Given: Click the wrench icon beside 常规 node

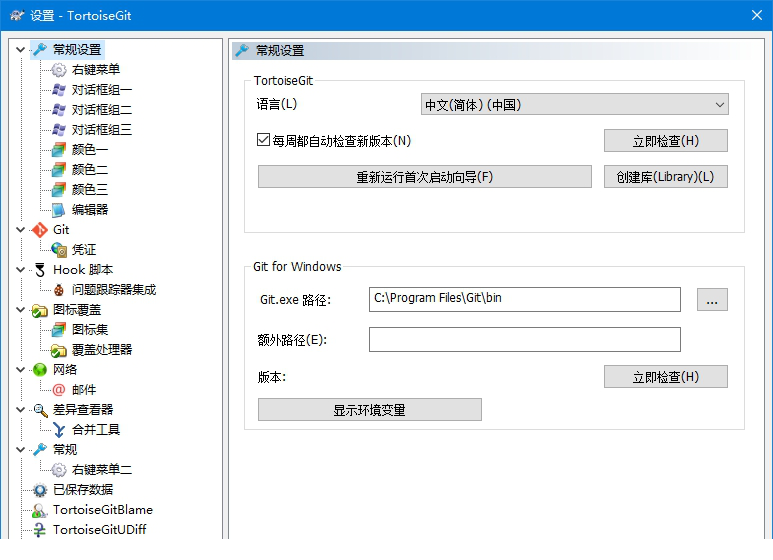Looking at the screenshot, I should (x=39, y=450).
